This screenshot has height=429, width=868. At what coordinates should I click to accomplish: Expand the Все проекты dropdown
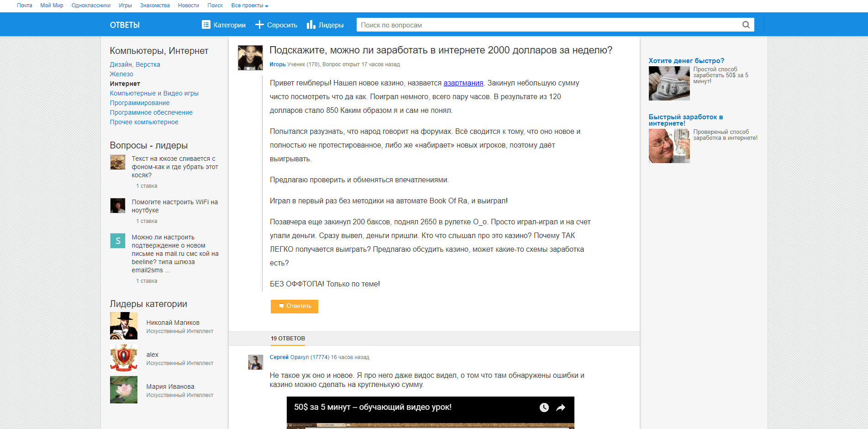pos(249,5)
